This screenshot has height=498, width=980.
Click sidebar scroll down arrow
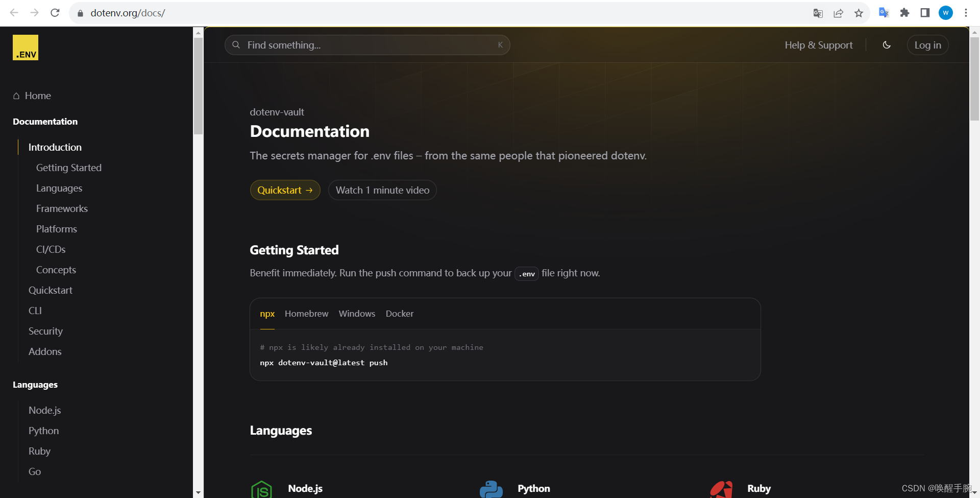198,493
